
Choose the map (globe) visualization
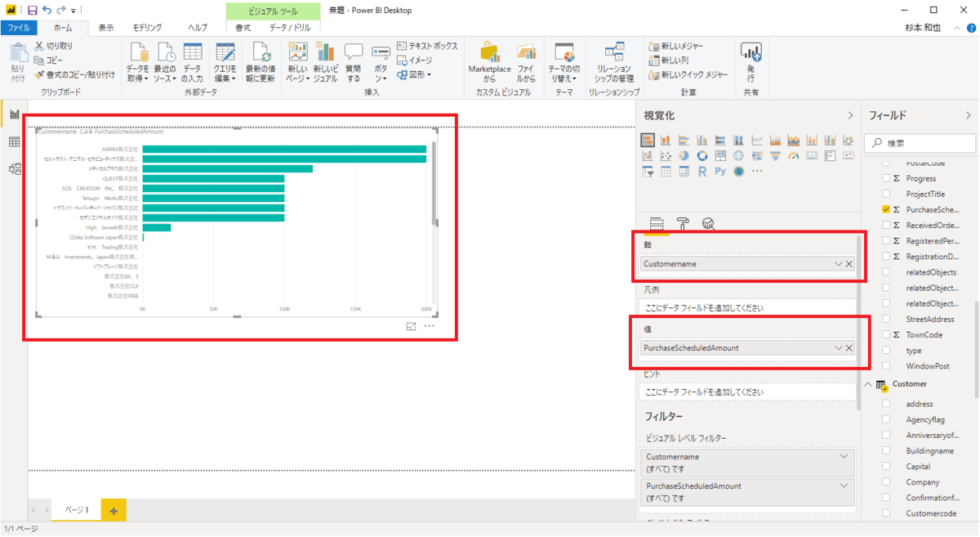[738, 155]
